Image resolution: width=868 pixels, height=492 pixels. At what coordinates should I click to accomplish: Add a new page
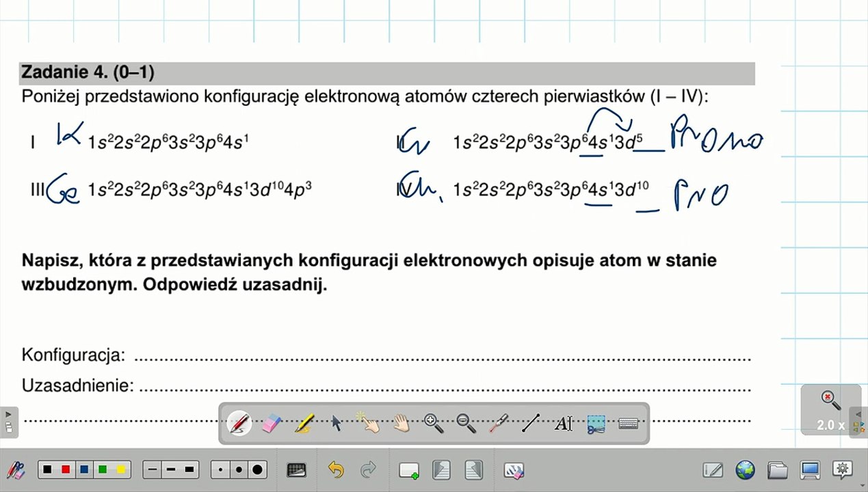[x=409, y=470]
